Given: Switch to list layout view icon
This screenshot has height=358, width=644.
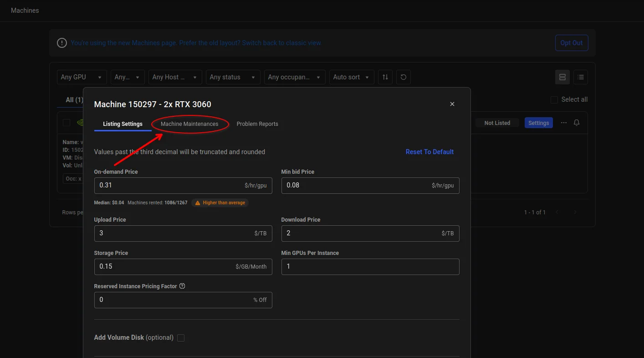Looking at the screenshot, I should coord(581,77).
